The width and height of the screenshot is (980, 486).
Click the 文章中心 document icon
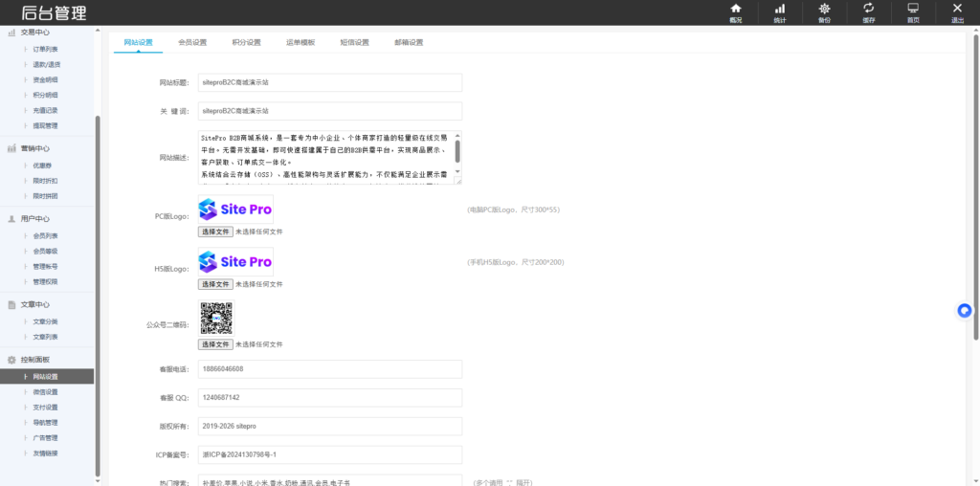tap(11, 305)
